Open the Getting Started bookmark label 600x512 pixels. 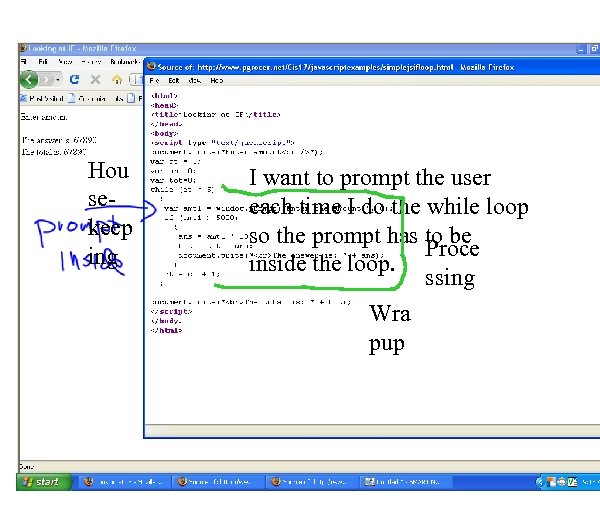(x=100, y=99)
